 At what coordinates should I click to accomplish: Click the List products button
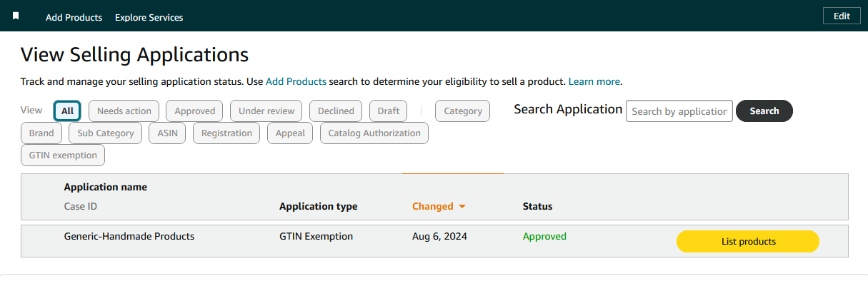(x=747, y=241)
